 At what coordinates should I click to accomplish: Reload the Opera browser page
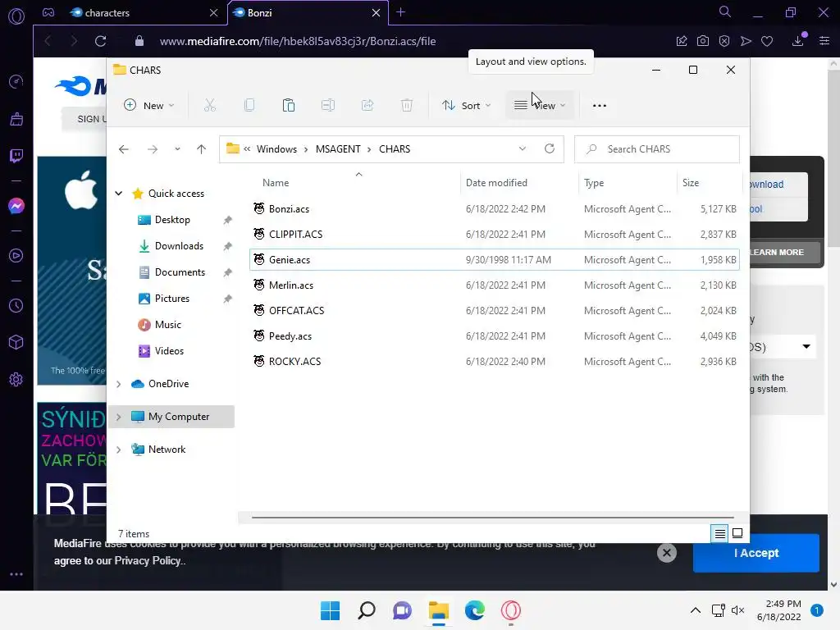pos(101,41)
